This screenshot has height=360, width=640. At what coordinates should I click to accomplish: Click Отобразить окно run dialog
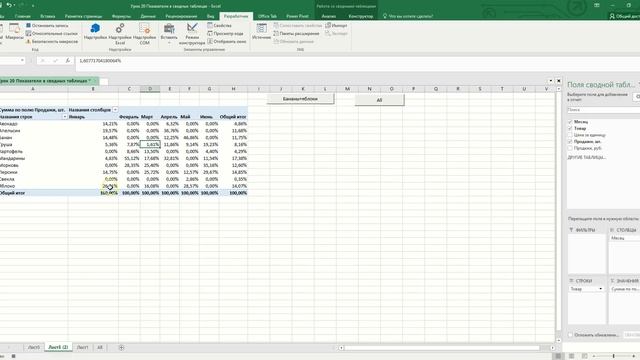tap(227, 42)
